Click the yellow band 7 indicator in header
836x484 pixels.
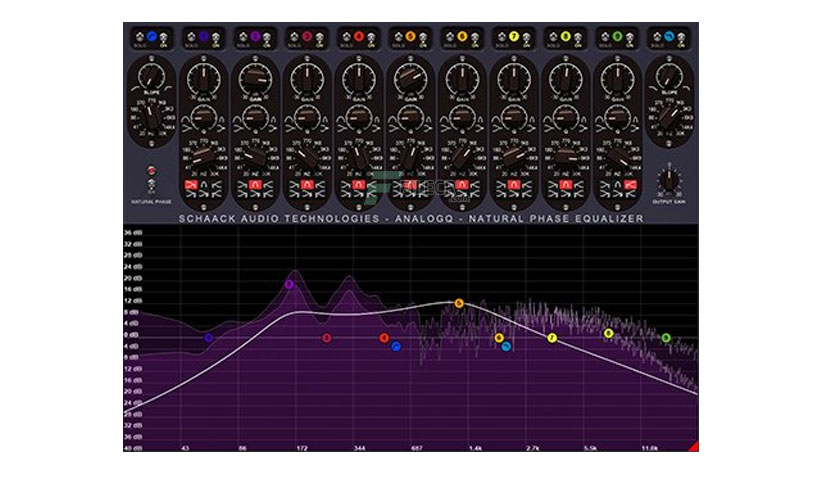[x=514, y=37]
